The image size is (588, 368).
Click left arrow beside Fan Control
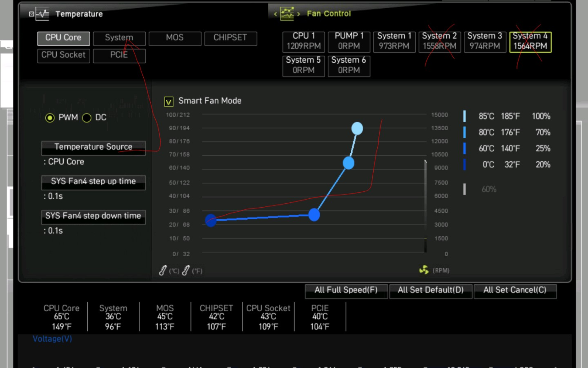click(x=275, y=14)
